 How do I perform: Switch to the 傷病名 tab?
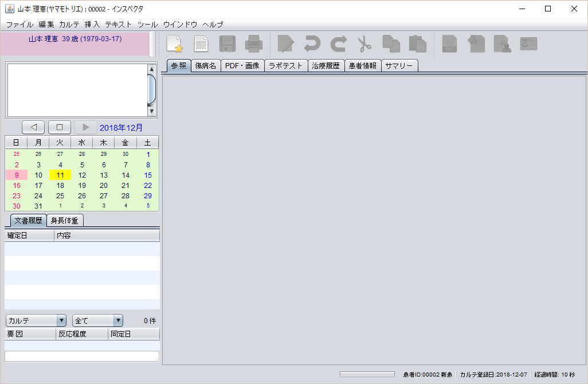click(x=206, y=66)
